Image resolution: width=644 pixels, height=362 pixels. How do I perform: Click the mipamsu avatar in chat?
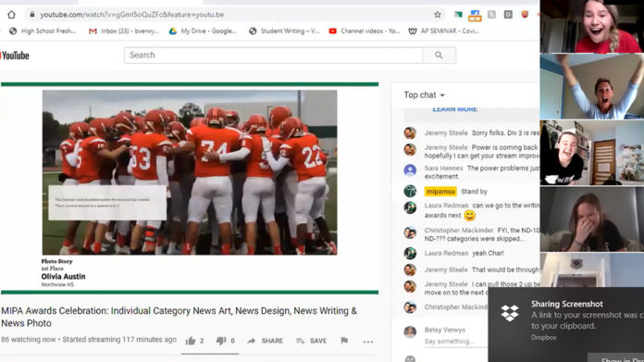(410, 191)
